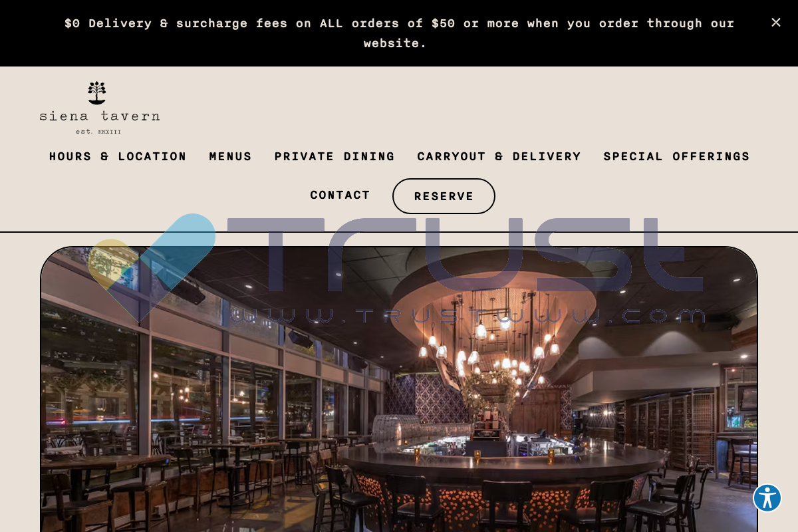Open the Contact page link

(340, 196)
